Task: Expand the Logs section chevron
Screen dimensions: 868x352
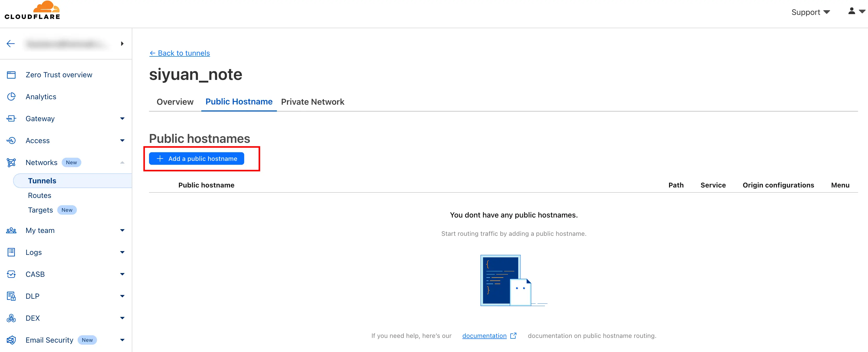Action: tap(122, 253)
